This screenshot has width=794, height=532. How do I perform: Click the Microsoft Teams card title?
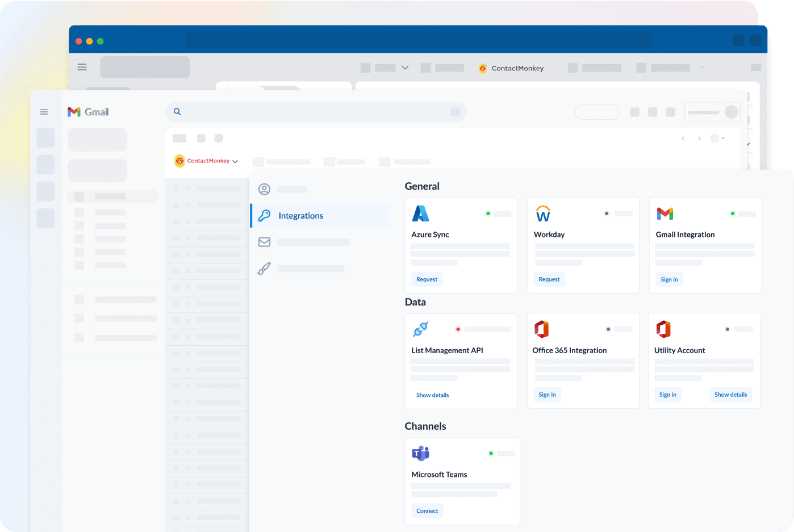[x=439, y=475]
